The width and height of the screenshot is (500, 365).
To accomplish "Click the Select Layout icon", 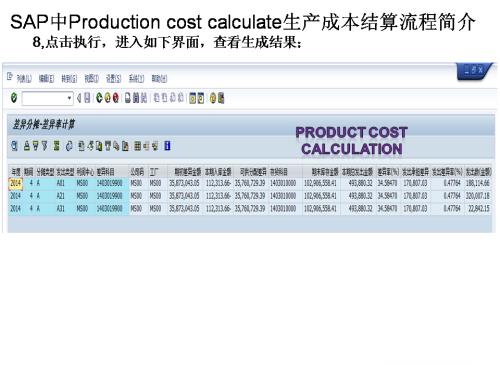I will pos(146,146).
